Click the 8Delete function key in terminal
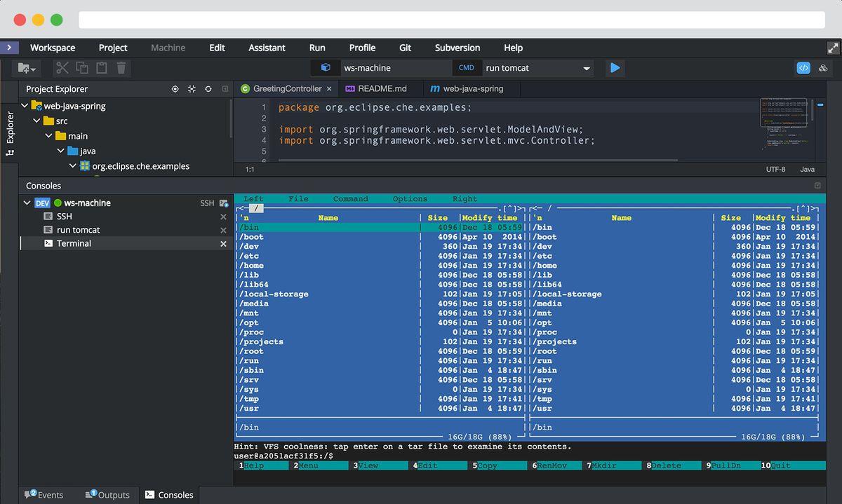This screenshot has width=842, height=504. pyautogui.click(x=674, y=465)
